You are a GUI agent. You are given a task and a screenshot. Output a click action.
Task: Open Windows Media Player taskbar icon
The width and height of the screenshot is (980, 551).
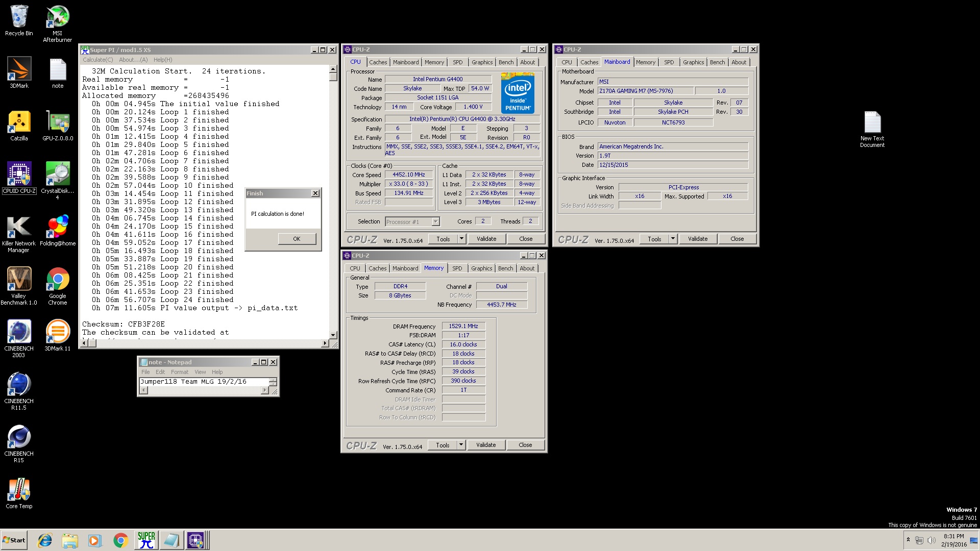[x=95, y=540]
